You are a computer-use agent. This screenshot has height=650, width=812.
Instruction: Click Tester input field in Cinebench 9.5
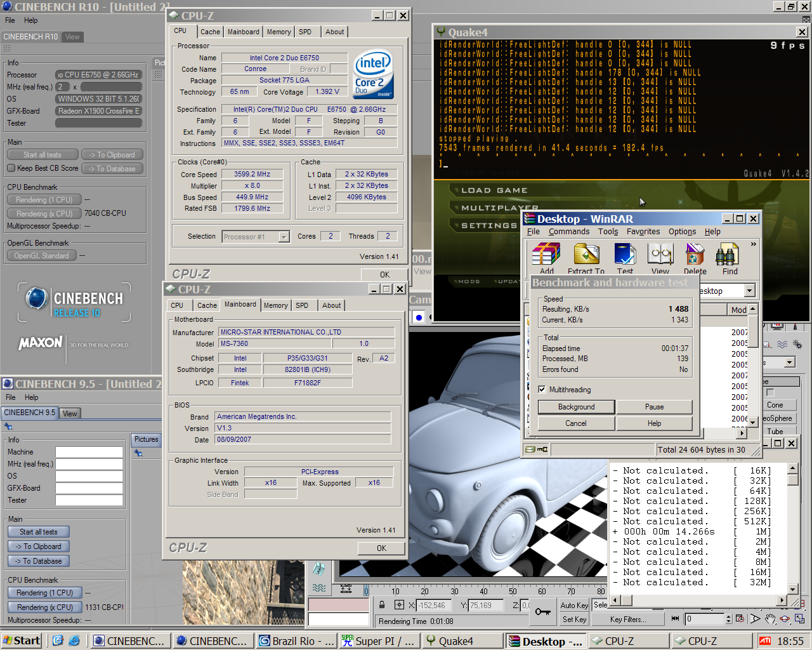tap(89, 500)
